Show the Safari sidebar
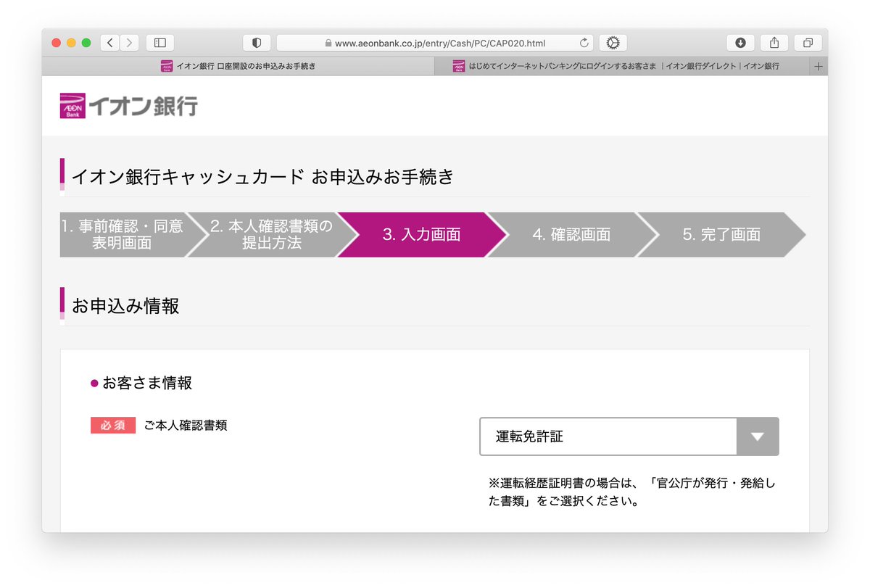Screen dimensions: 870x588 pyautogui.click(x=160, y=43)
